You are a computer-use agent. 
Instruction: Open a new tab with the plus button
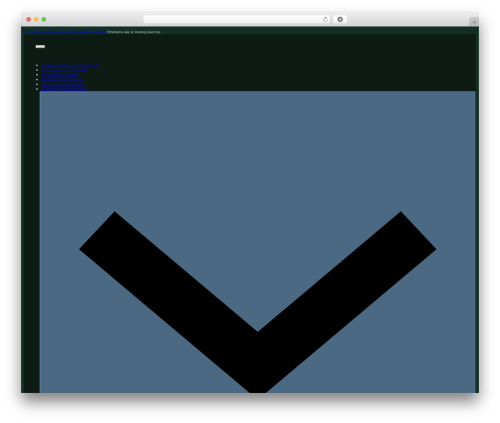coord(474,22)
